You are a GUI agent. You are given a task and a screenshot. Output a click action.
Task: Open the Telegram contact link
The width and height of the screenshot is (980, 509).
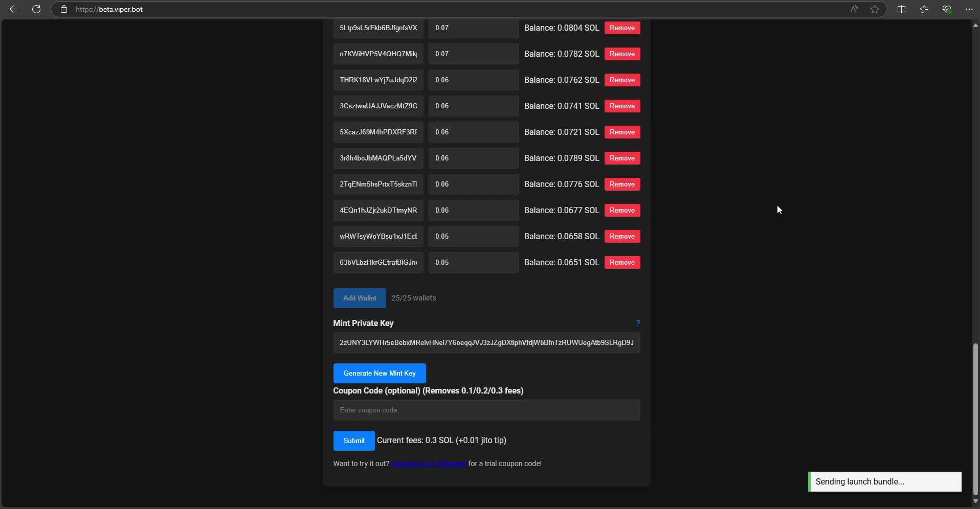428,464
